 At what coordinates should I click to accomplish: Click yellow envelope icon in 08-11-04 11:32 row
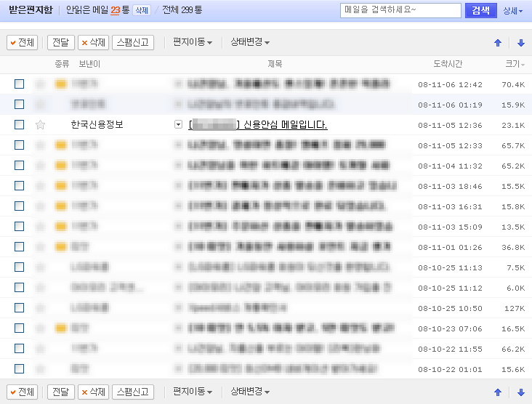tap(61, 165)
